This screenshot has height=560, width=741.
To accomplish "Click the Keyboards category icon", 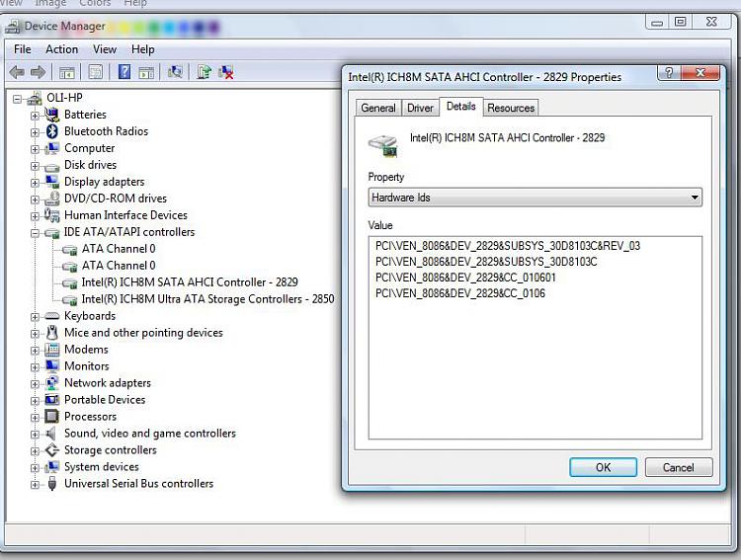I will coord(52,316).
